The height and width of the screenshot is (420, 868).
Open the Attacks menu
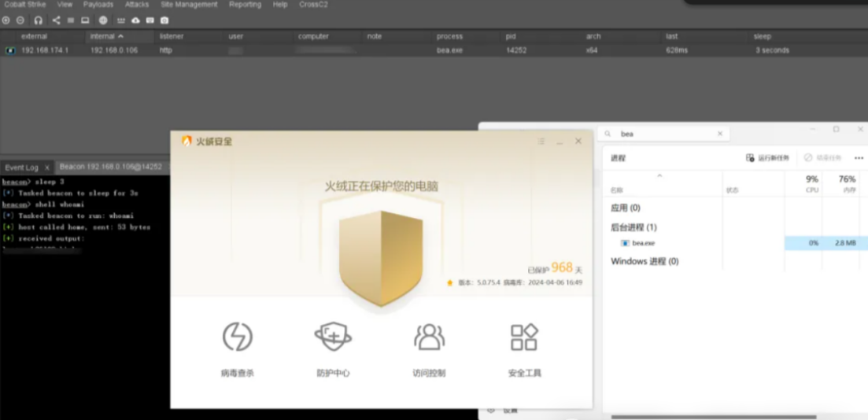click(x=137, y=5)
